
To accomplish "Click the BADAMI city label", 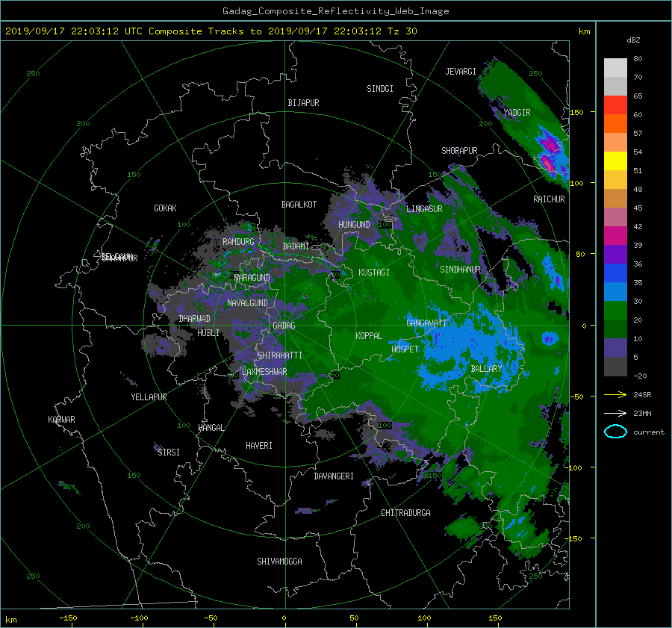I will pyautogui.click(x=296, y=246).
